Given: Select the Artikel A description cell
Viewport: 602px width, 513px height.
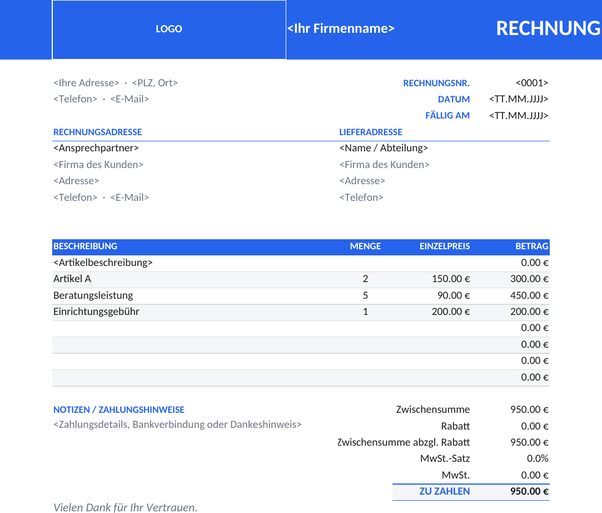Looking at the screenshot, I should click(x=72, y=279).
